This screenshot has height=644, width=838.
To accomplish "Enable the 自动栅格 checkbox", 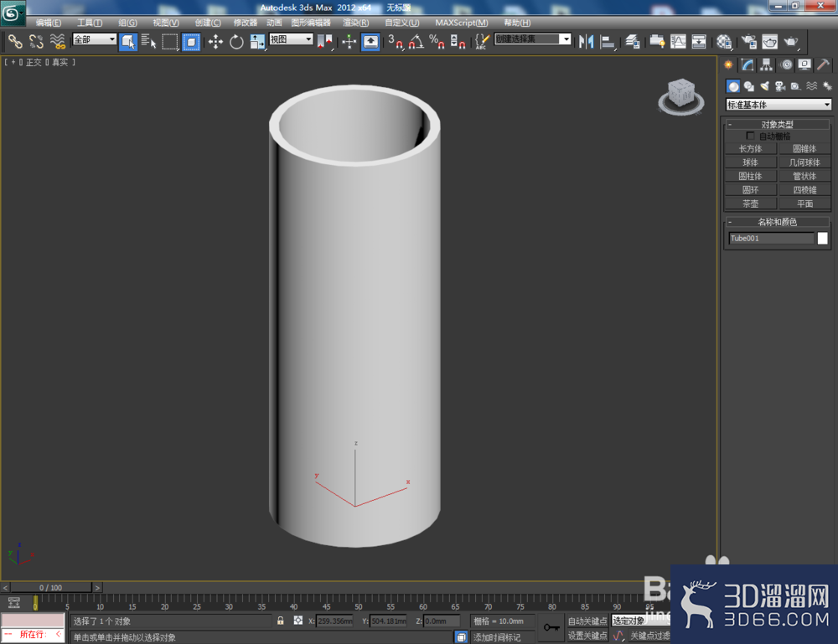I will tap(750, 137).
